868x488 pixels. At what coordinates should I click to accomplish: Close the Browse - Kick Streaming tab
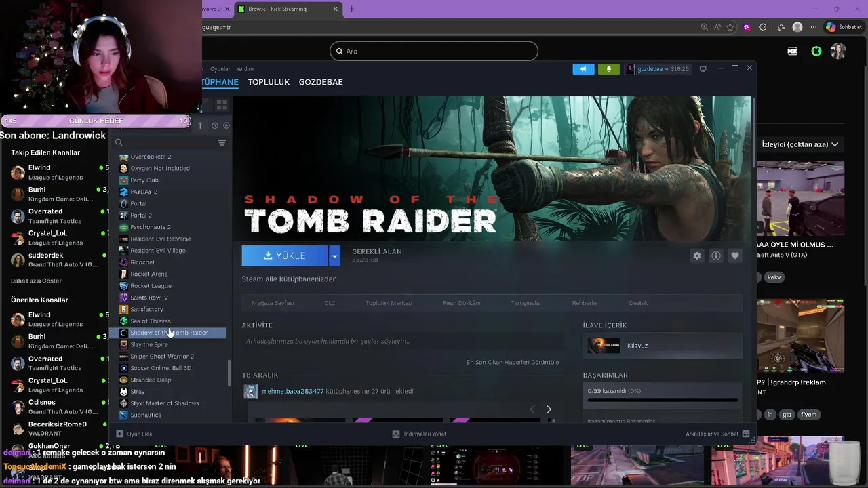click(335, 9)
